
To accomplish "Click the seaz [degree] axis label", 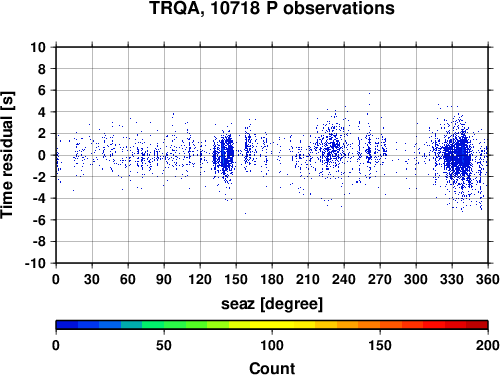I will coord(272,304).
